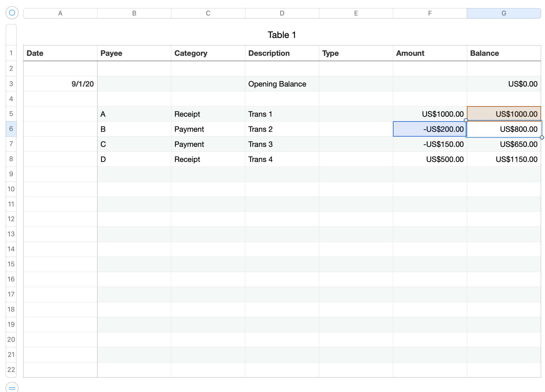Image resolution: width=545 pixels, height=392 pixels.
Task: Click the US$500.00 amount cell
Action: tap(430, 159)
